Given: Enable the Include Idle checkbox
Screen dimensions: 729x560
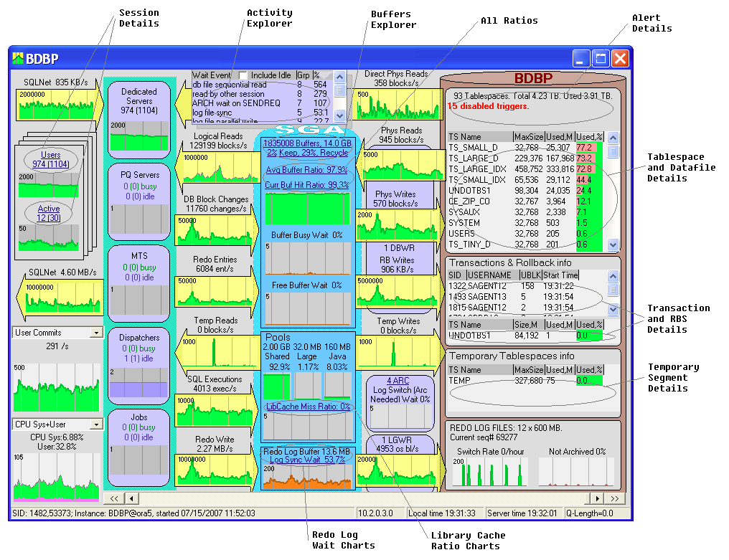Looking at the screenshot, I should point(243,75).
